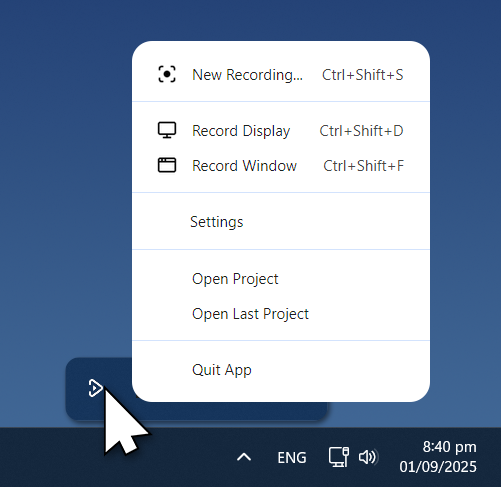The height and width of the screenshot is (487, 501).
Task: Open Settings from the tray menu
Action: click(281, 222)
